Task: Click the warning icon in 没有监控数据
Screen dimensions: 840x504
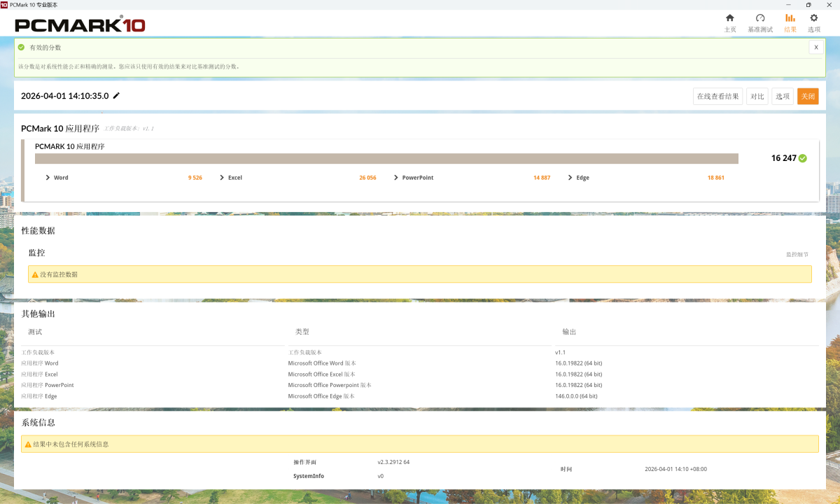Action: coord(35,274)
